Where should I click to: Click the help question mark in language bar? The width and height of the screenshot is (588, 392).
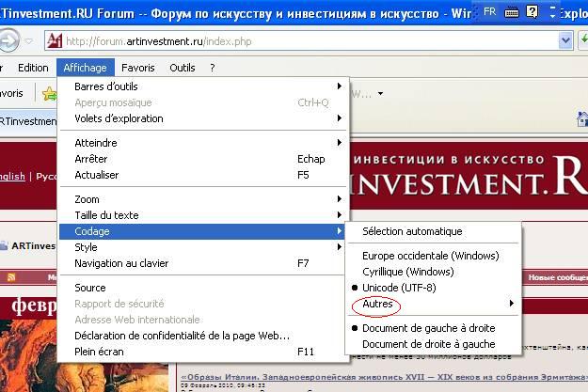pos(532,10)
